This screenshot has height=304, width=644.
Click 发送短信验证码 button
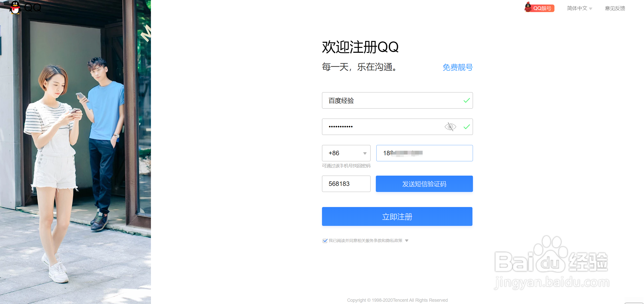424,184
